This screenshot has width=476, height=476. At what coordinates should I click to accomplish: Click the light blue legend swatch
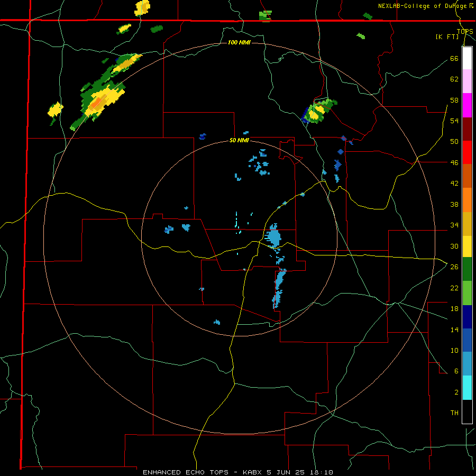(x=467, y=364)
